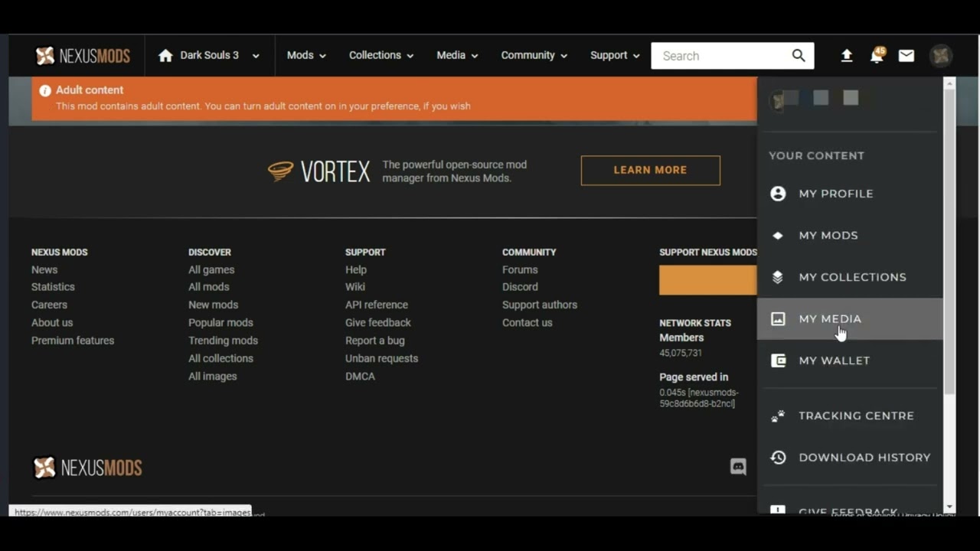Screen dimensions: 980x551
Task: Expand the Community menu
Action: [x=534, y=56]
